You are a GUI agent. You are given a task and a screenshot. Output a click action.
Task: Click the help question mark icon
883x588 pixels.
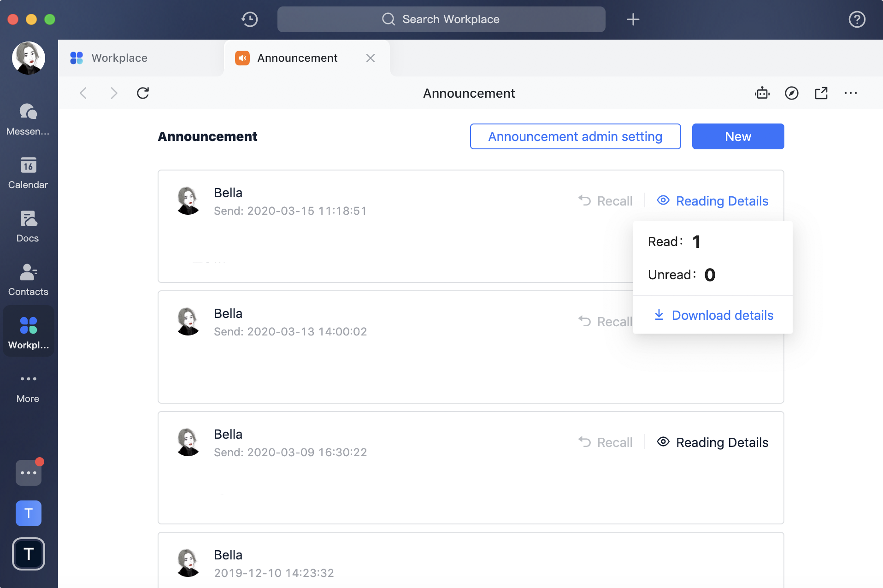[x=857, y=19]
